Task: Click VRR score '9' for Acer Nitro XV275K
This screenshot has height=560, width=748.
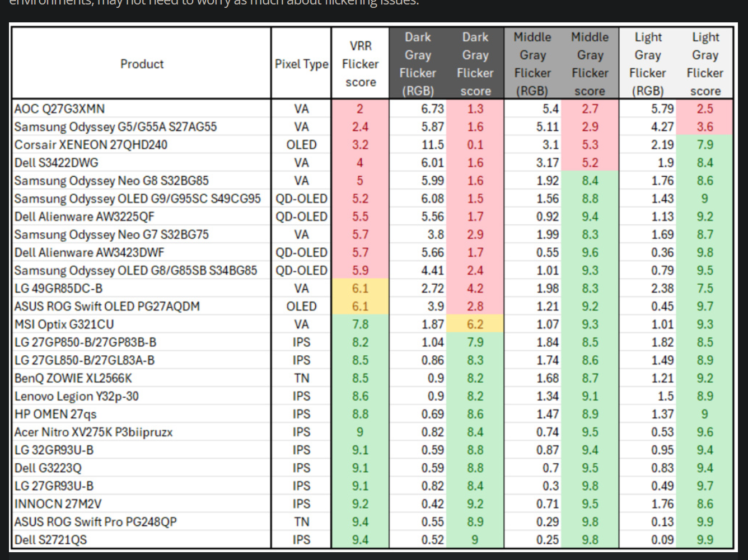Action: point(360,432)
